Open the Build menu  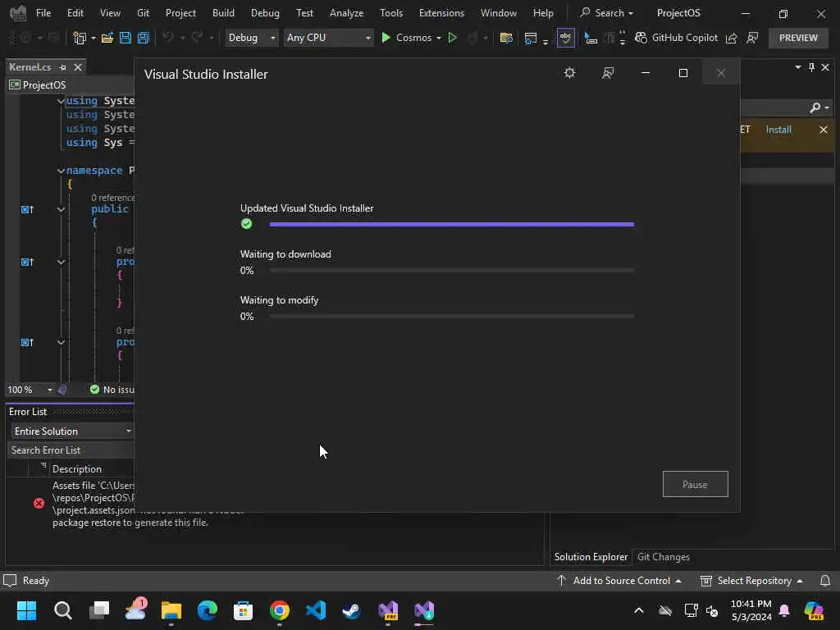pos(223,13)
